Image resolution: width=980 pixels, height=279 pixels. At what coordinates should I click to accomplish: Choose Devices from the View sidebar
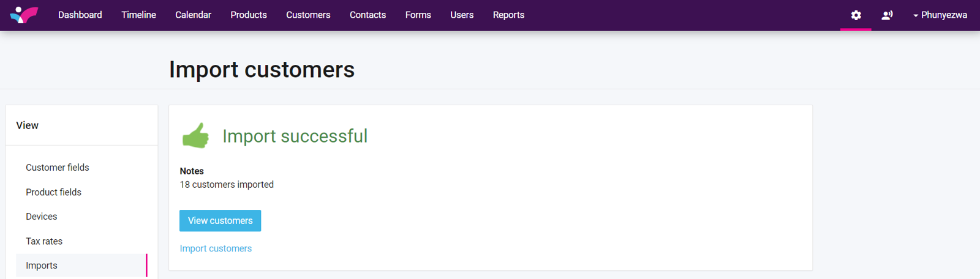tap(42, 217)
